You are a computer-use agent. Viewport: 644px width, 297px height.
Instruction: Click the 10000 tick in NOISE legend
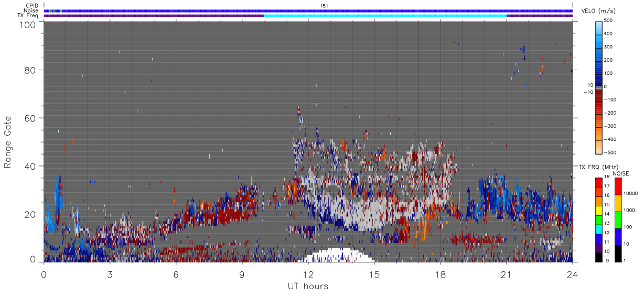630,193
